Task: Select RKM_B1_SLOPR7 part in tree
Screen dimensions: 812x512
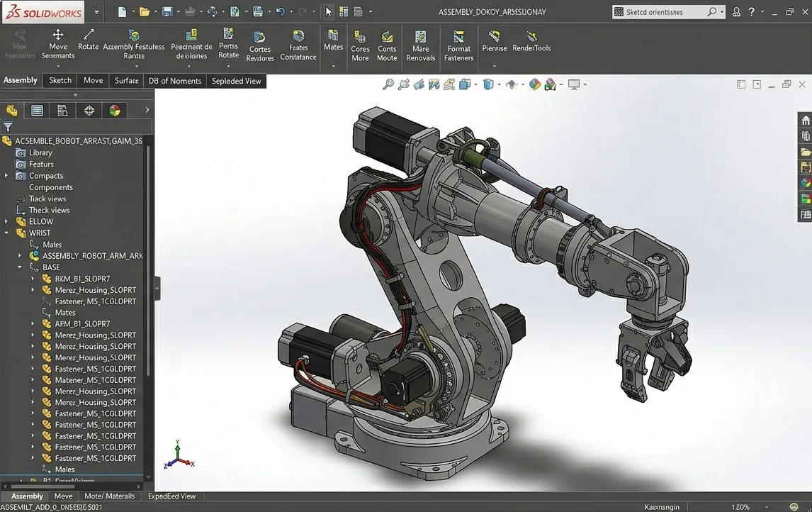Action: [82, 278]
